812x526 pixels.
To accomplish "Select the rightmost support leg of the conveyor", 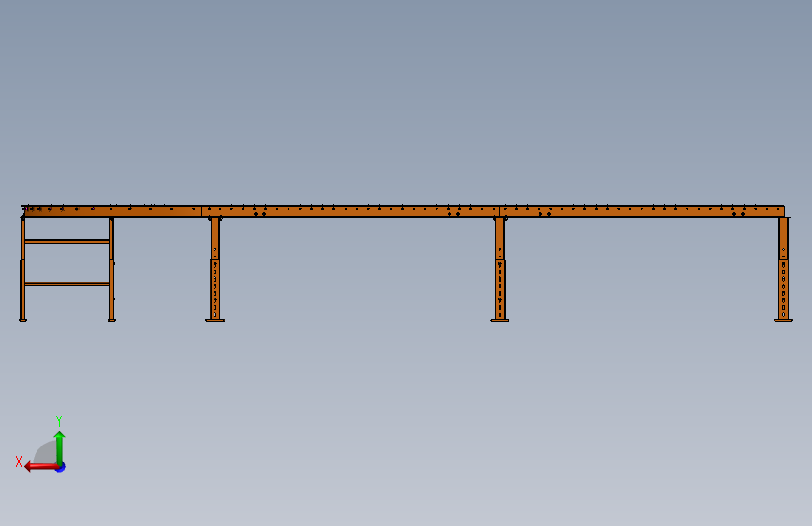I will pyautogui.click(x=784, y=270).
